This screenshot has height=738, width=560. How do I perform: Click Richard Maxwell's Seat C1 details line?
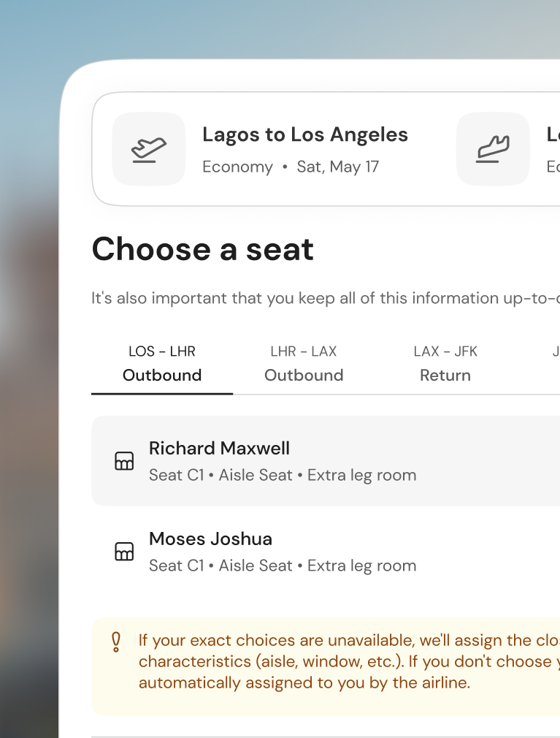coord(283,475)
